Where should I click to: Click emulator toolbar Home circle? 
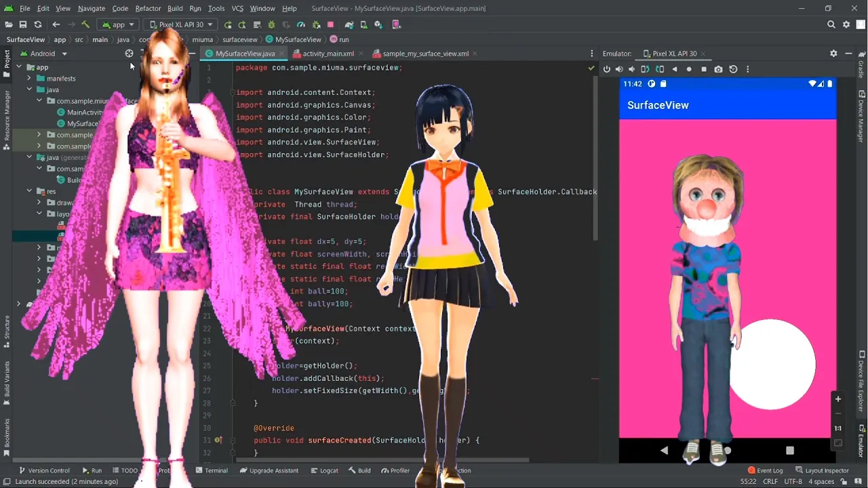pos(689,69)
